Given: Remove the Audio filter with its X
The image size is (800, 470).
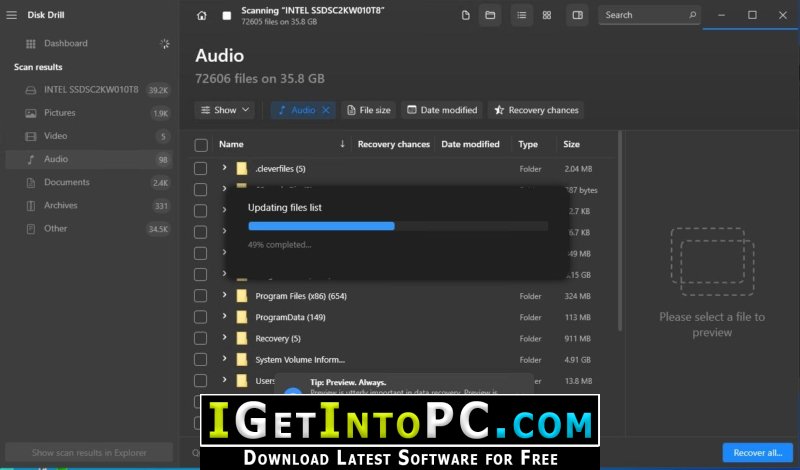Looking at the screenshot, I should [x=326, y=110].
